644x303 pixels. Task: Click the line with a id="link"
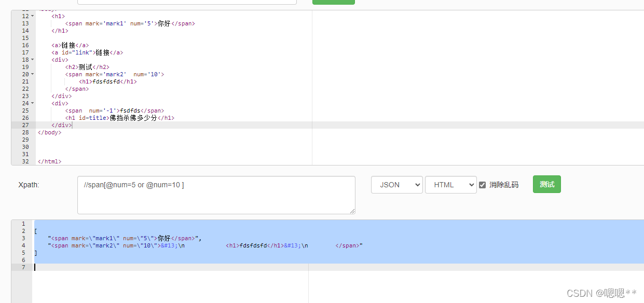click(x=87, y=52)
